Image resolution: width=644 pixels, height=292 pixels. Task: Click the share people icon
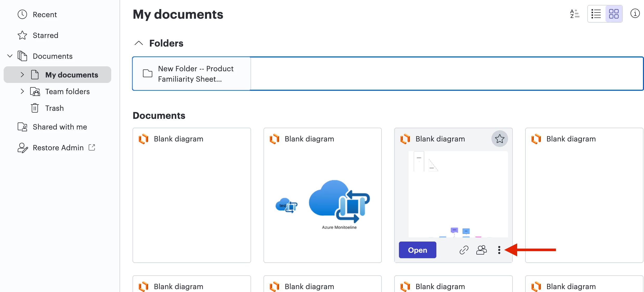tap(481, 250)
